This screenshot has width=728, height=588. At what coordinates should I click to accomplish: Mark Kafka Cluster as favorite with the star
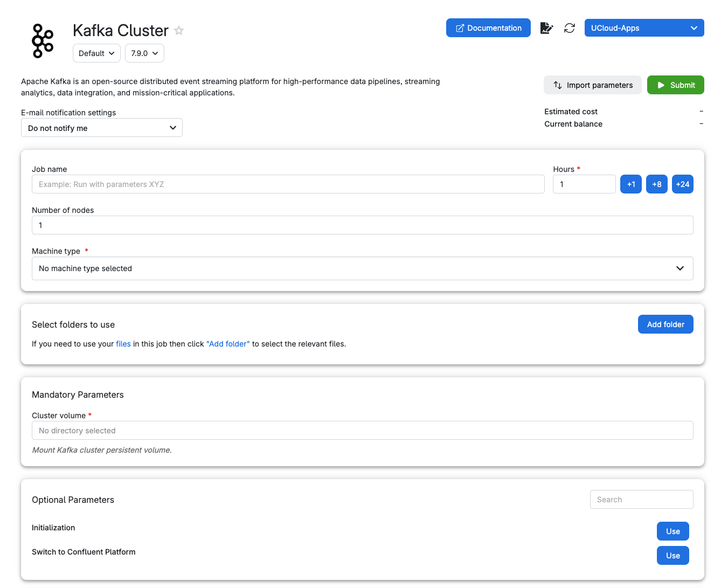coord(179,31)
